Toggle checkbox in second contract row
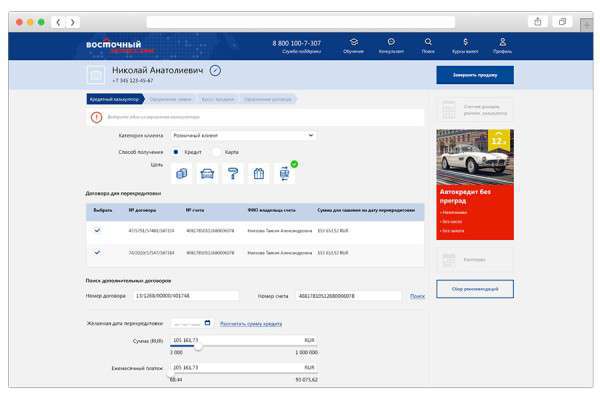This screenshot has height=400, width=600. tap(97, 252)
